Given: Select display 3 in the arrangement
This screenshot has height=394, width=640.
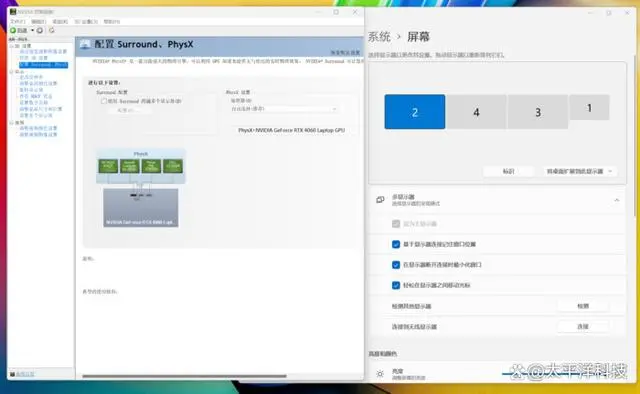Looking at the screenshot, I should pos(538,112).
